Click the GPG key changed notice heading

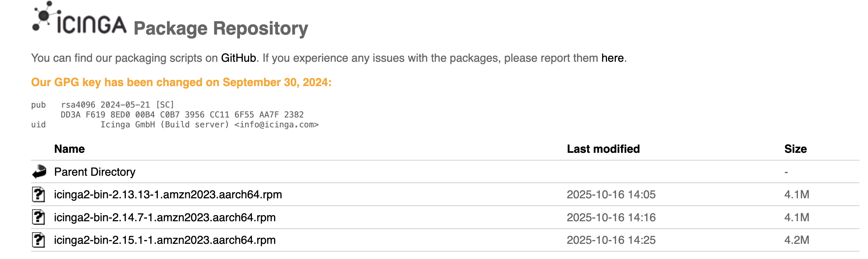181,82
